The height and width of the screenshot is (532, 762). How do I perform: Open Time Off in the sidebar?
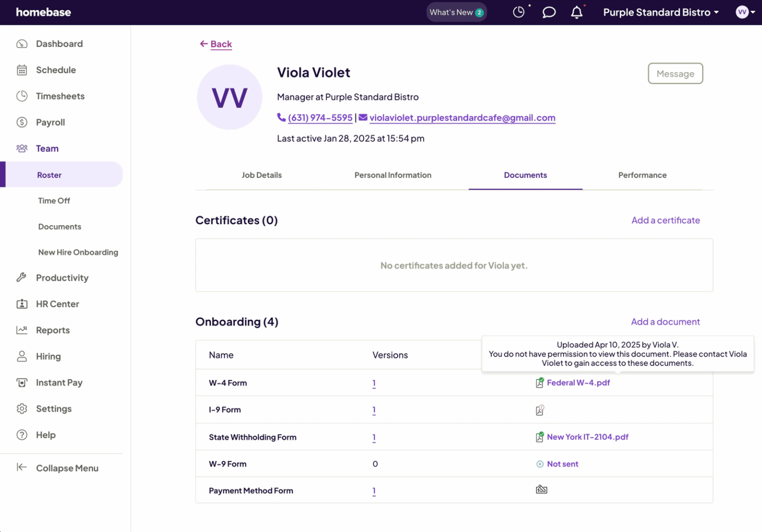tap(54, 201)
